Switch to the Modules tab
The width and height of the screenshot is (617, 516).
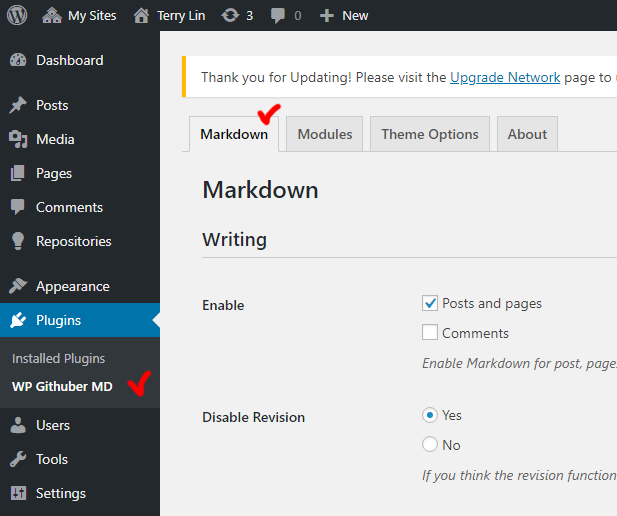click(x=325, y=134)
